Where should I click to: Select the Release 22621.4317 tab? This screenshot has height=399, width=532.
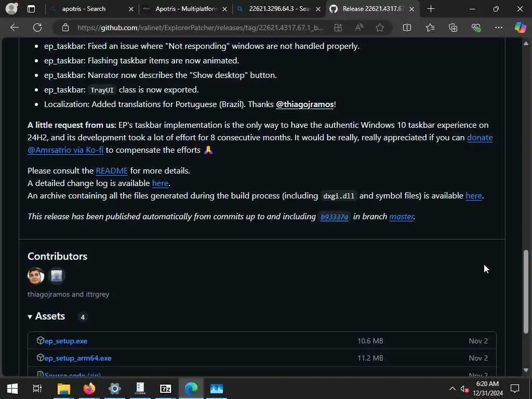(x=373, y=9)
